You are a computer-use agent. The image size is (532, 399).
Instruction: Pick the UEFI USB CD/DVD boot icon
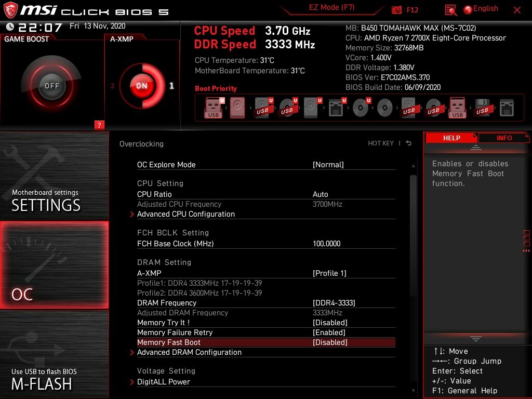pos(288,108)
